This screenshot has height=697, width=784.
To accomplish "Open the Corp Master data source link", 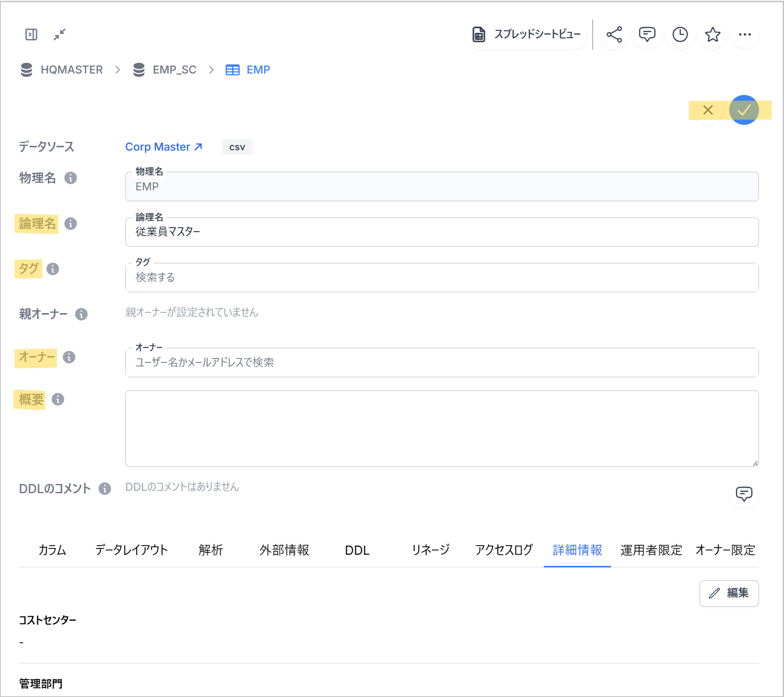I will point(164,147).
